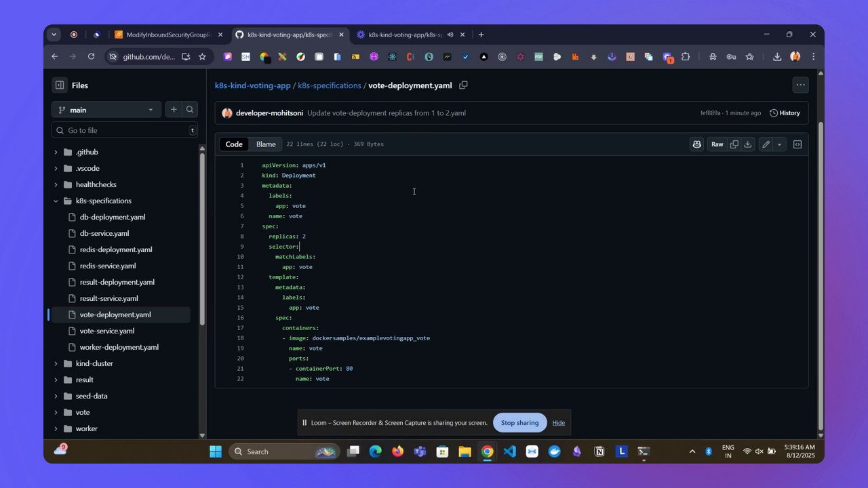Open developer-mohitsoni's profile

[x=270, y=113]
